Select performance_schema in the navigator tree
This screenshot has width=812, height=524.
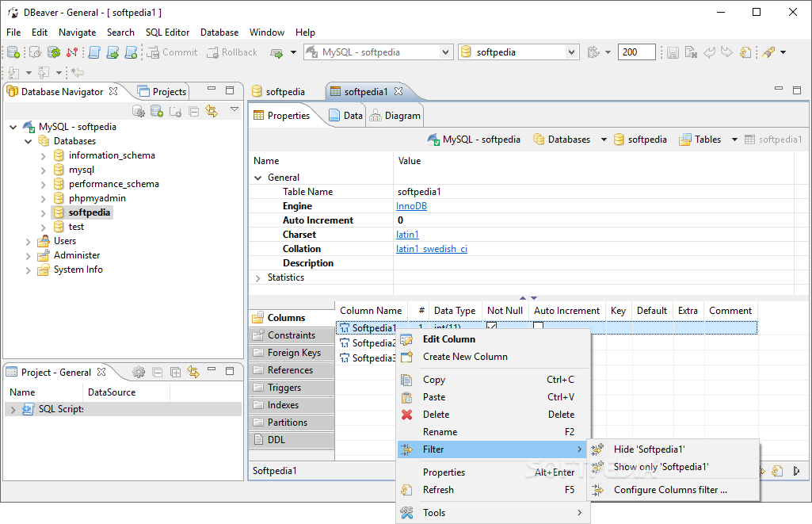point(113,184)
